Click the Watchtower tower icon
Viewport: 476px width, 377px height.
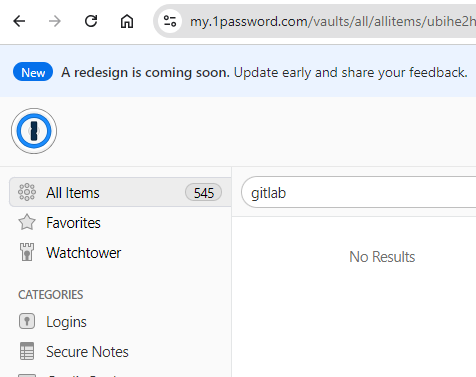pos(27,252)
